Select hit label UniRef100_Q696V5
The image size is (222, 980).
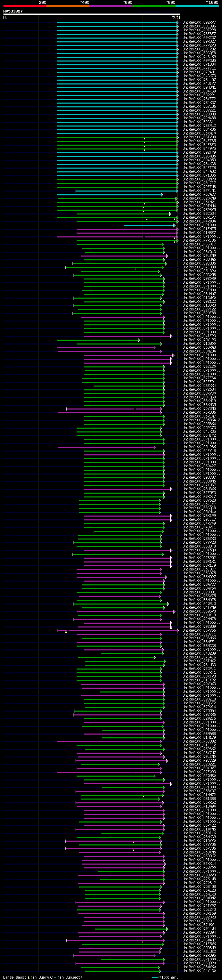[x=199, y=210]
